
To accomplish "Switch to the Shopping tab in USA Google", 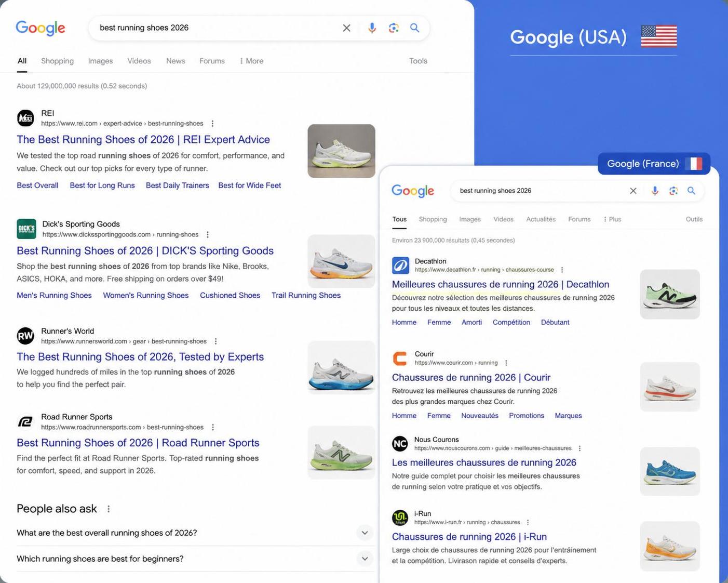I will click(x=57, y=61).
